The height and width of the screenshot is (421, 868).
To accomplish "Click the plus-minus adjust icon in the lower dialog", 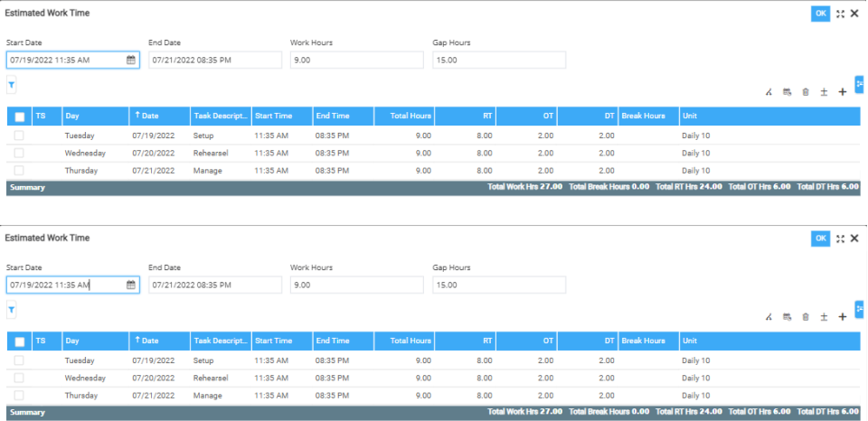I will click(x=823, y=316).
